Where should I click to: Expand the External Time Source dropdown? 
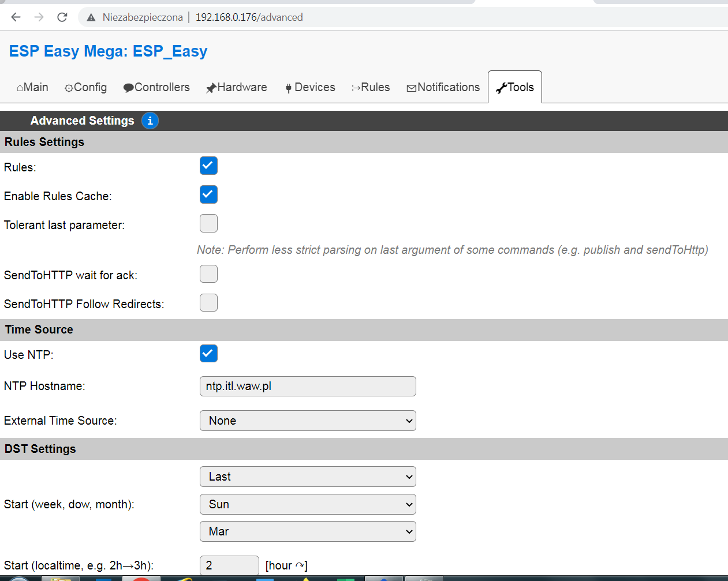click(308, 421)
